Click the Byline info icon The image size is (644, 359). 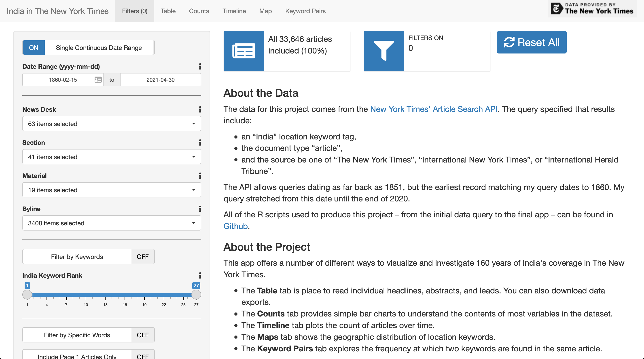click(x=200, y=209)
